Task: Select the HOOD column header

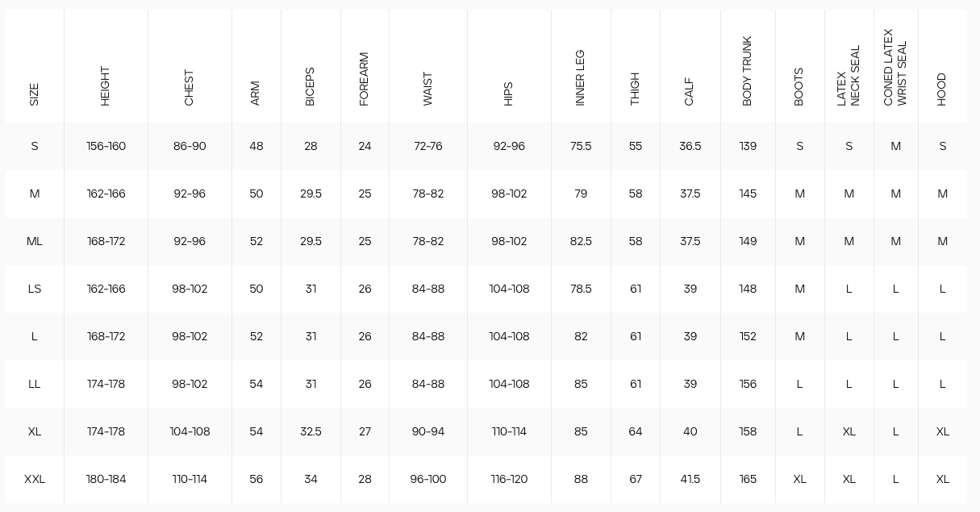Action: [941, 89]
